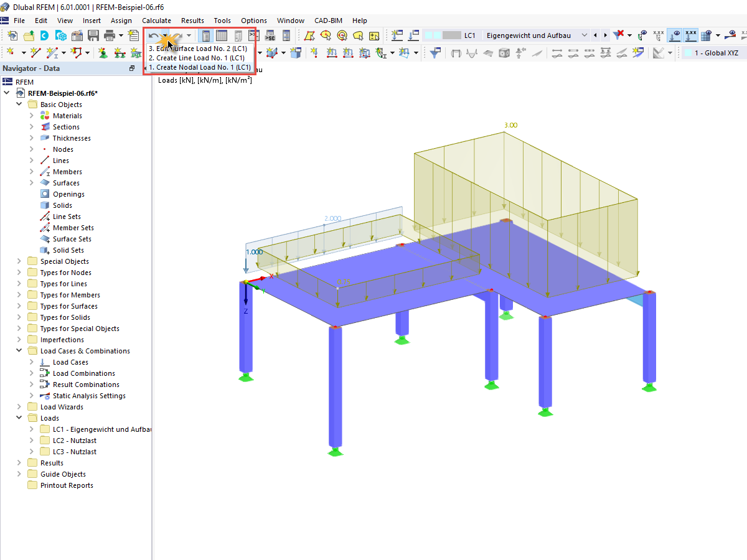Viewport: 747px width, 560px height.
Task: Expand the Special Objects folder
Action: (19, 261)
